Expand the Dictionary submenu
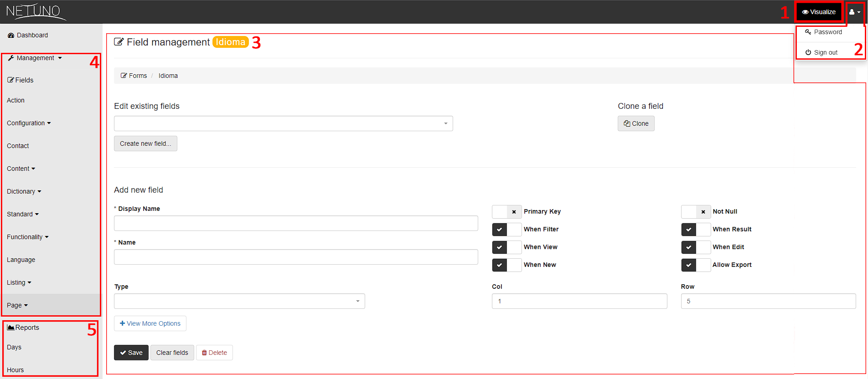 [24, 191]
